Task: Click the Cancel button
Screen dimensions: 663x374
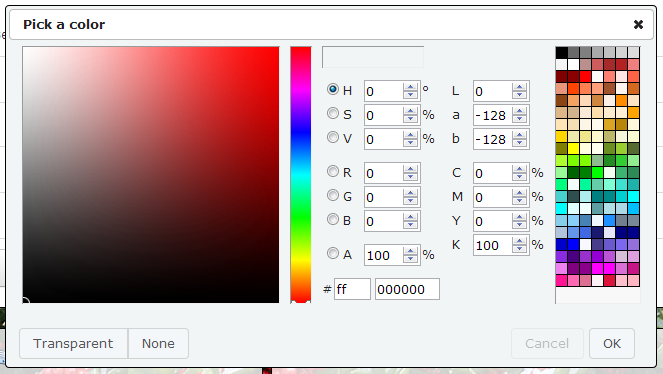Action: (547, 344)
